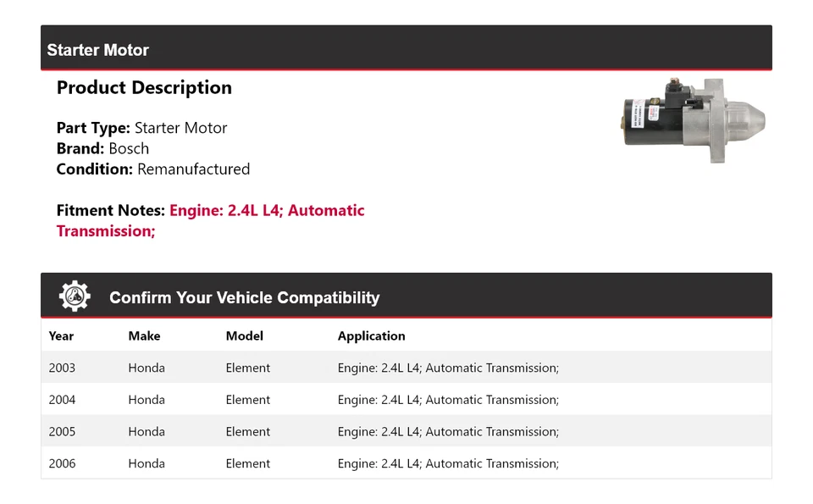Select the 2004 year cell
813x504 pixels.
[62, 400]
